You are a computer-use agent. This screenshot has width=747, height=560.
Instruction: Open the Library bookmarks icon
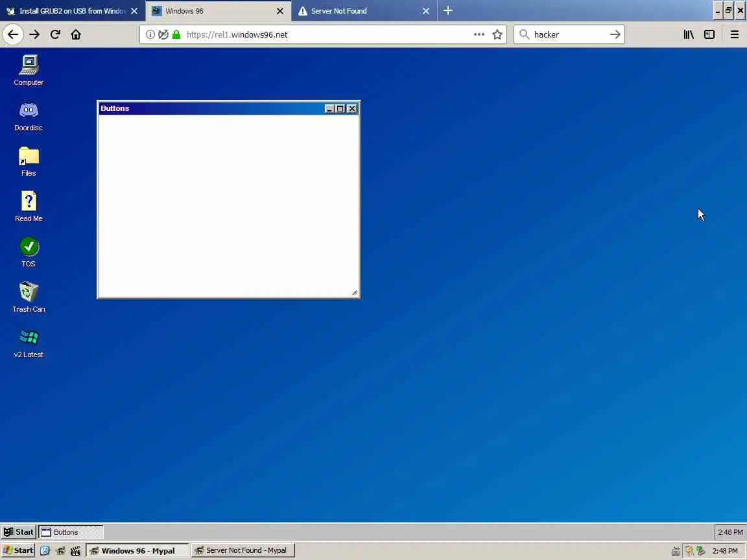689,34
